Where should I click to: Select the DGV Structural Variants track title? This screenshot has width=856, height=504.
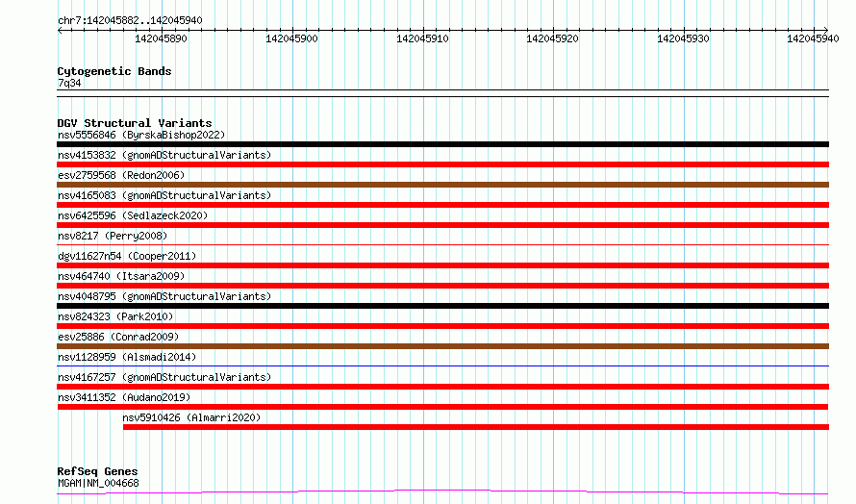135,123
